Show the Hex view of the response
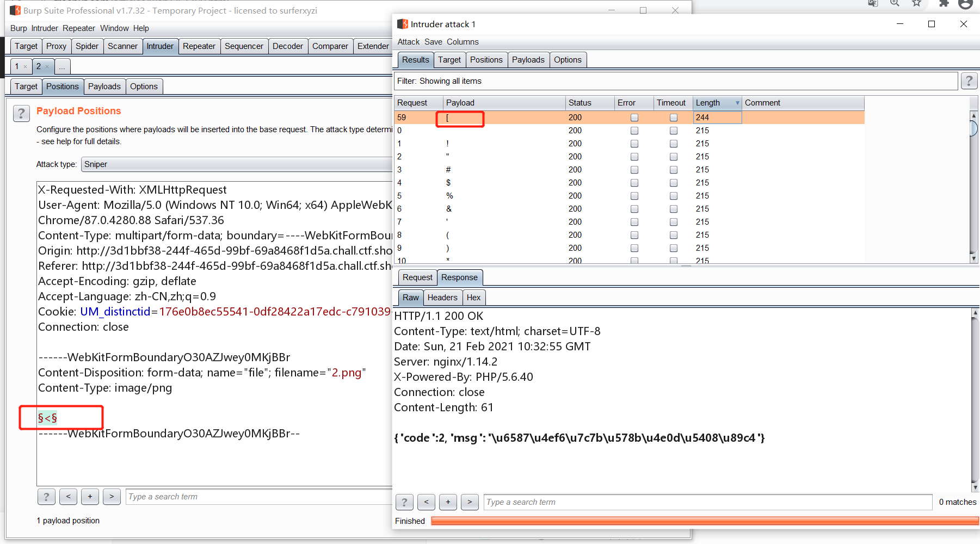 [473, 298]
